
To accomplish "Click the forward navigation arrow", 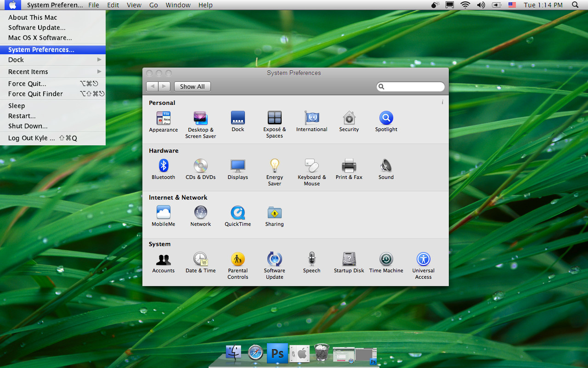I will coord(164,86).
